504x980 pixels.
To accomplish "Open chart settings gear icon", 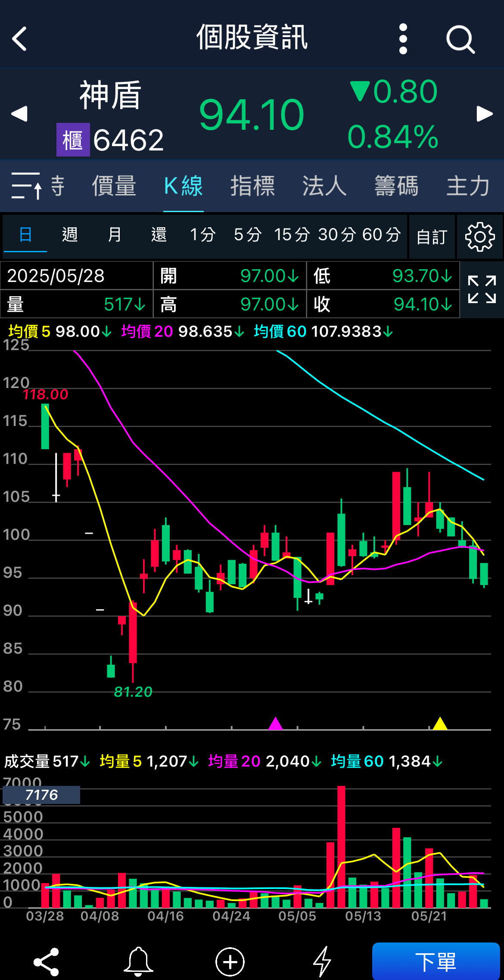I will 480,237.
